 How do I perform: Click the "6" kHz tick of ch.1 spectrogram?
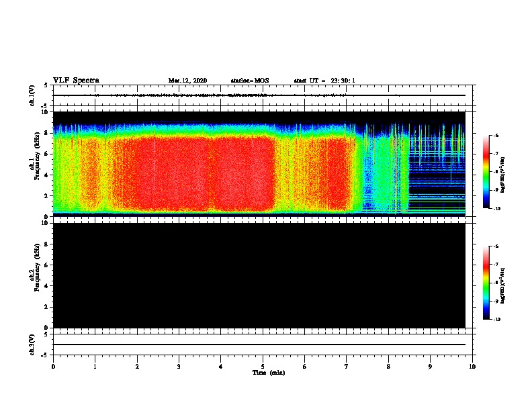46,154
